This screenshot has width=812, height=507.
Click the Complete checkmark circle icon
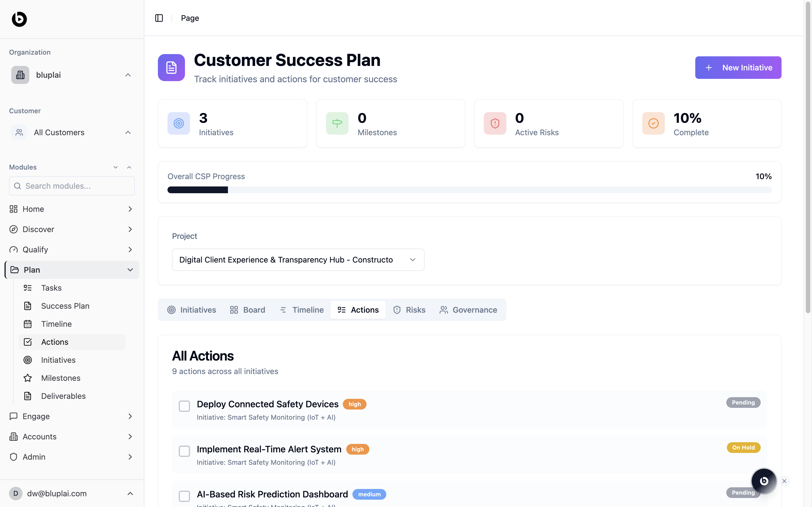point(653,123)
